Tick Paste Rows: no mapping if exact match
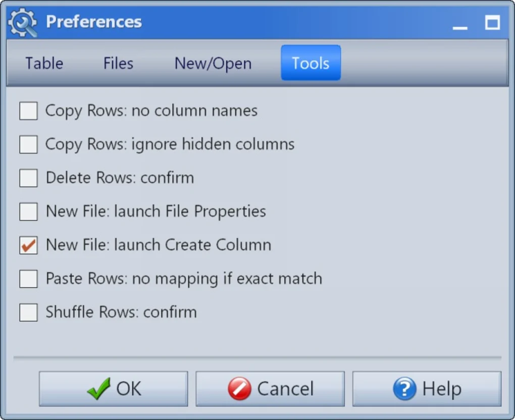The width and height of the screenshot is (515, 420). (x=28, y=279)
